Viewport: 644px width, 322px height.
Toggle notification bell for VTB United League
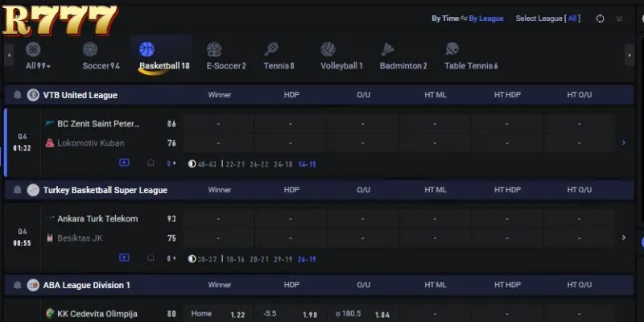17,95
